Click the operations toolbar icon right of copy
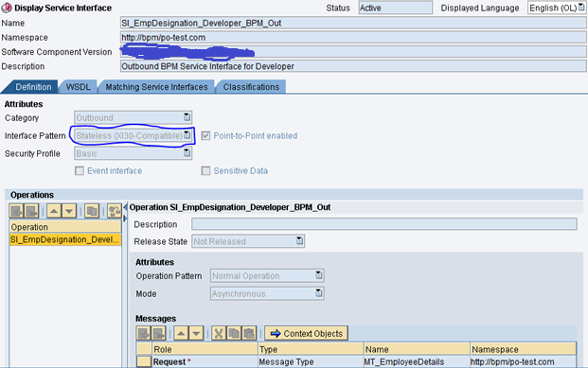 114,211
